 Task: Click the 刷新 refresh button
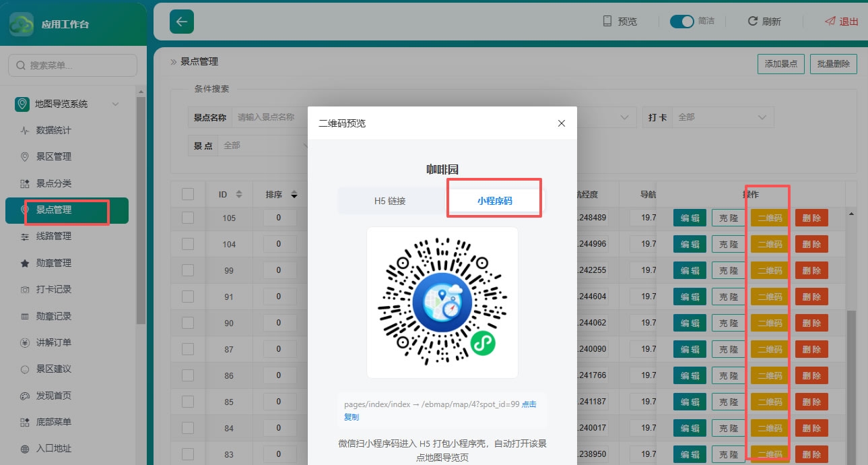coord(764,21)
